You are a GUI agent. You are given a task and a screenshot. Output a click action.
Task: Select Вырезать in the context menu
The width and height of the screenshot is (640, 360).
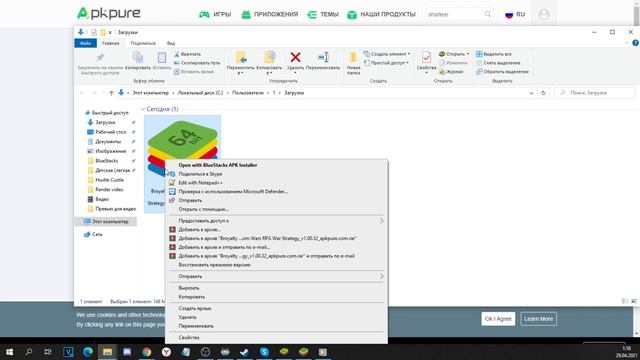[x=189, y=288]
